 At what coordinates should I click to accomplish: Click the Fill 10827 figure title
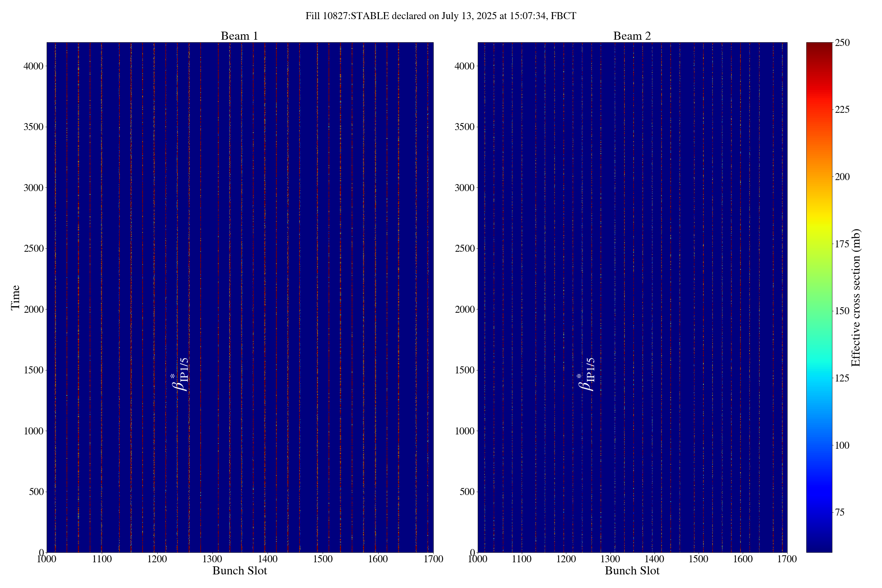(441, 16)
